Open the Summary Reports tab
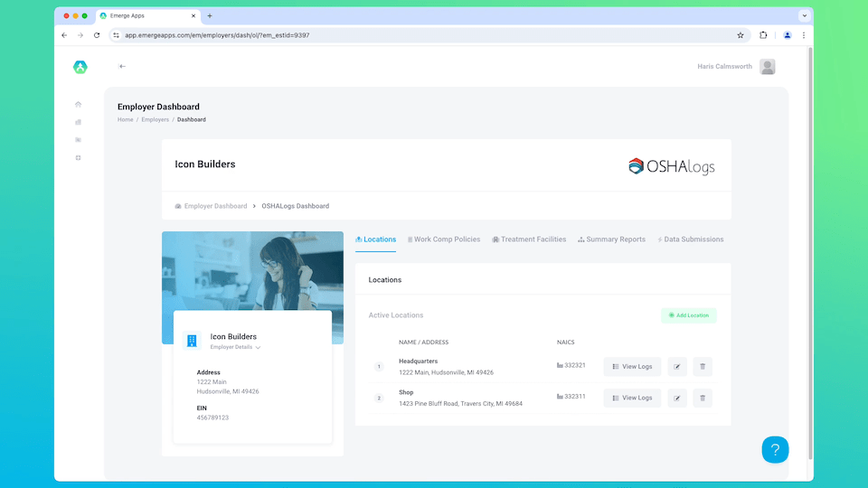This screenshot has width=868, height=488. click(x=612, y=239)
